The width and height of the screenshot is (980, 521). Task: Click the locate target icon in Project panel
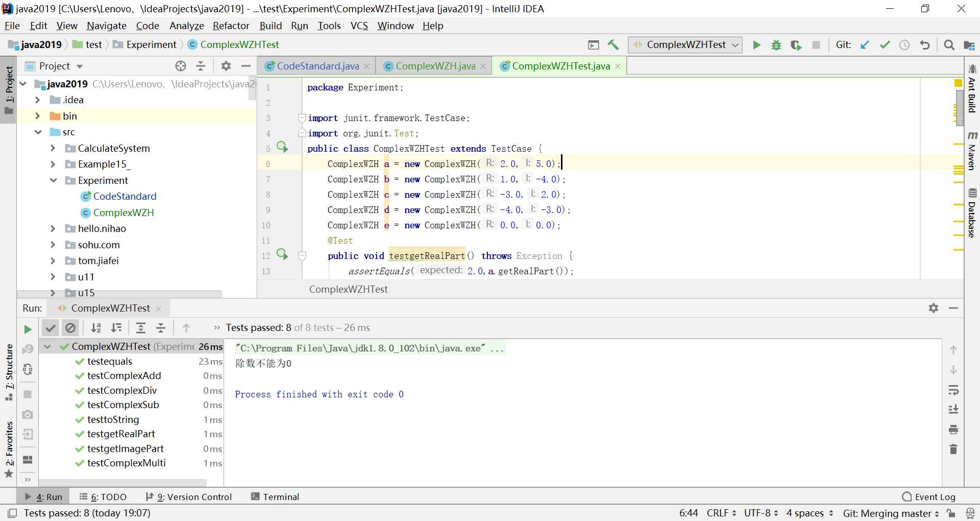click(x=181, y=66)
